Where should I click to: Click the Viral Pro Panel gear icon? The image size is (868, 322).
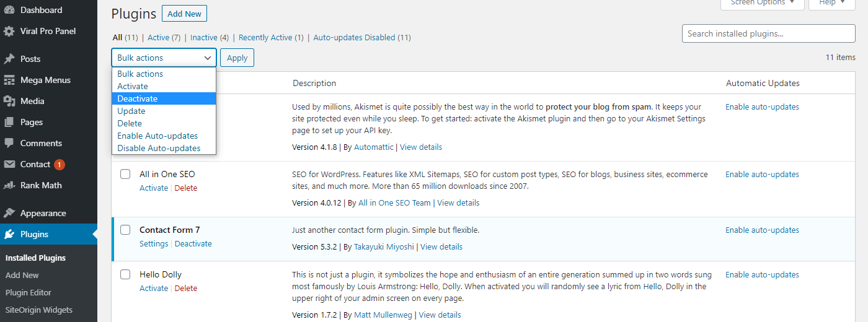point(9,31)
